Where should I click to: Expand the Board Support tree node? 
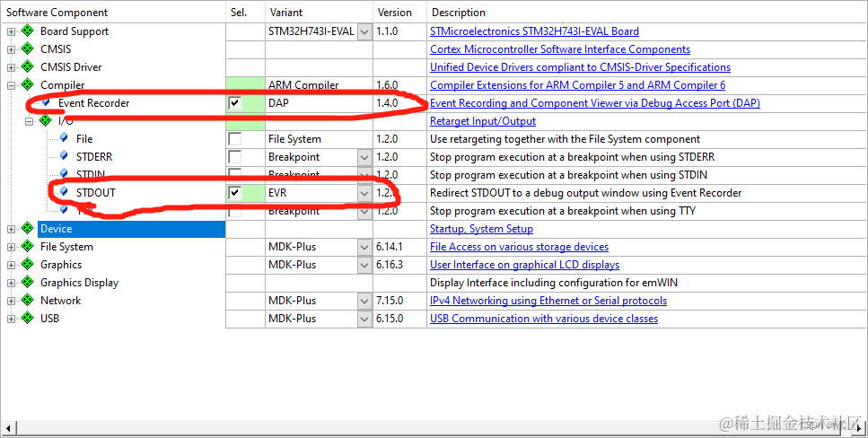[x=11, y=31]
